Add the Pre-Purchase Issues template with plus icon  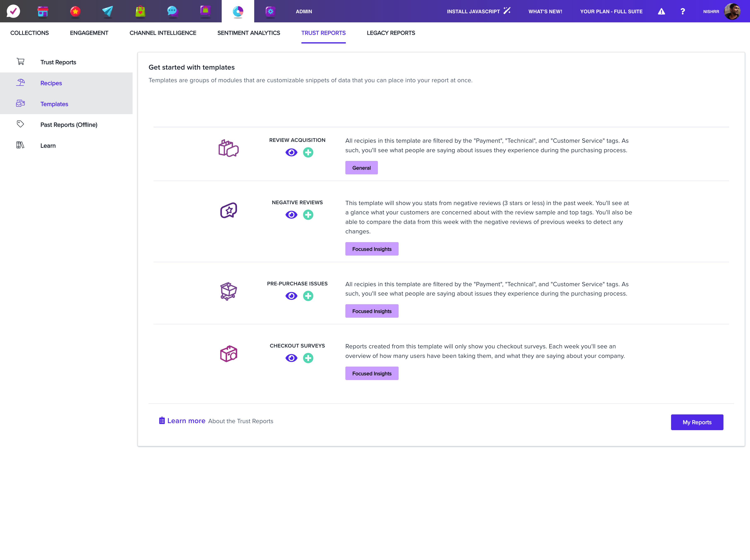[x=308, y=296]
